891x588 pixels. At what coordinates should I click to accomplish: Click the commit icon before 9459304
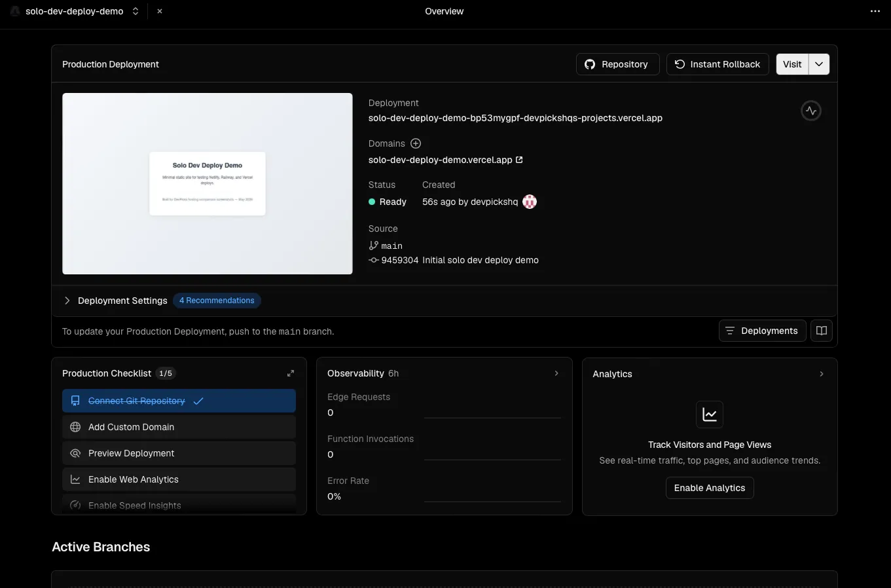click(x=374, y=260)
